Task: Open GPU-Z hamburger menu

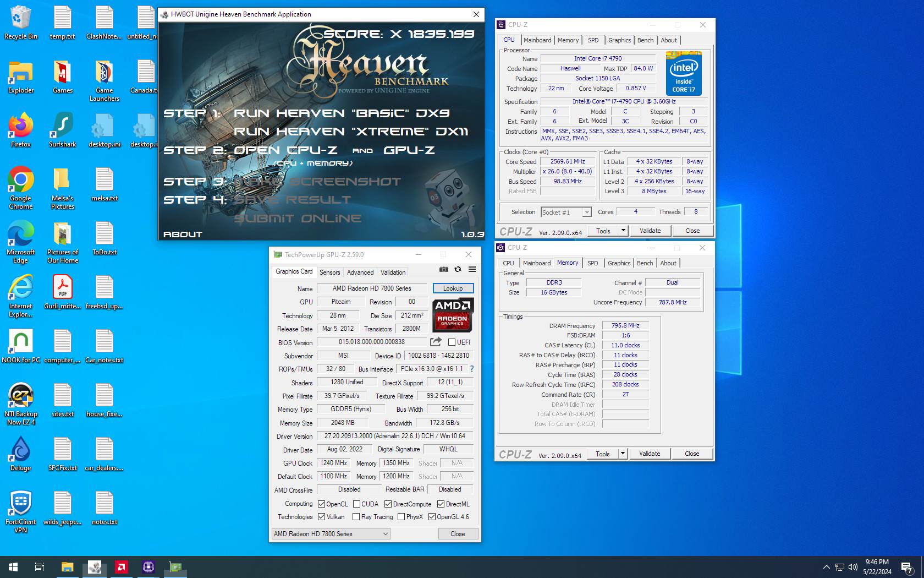Action: (472, 269)
